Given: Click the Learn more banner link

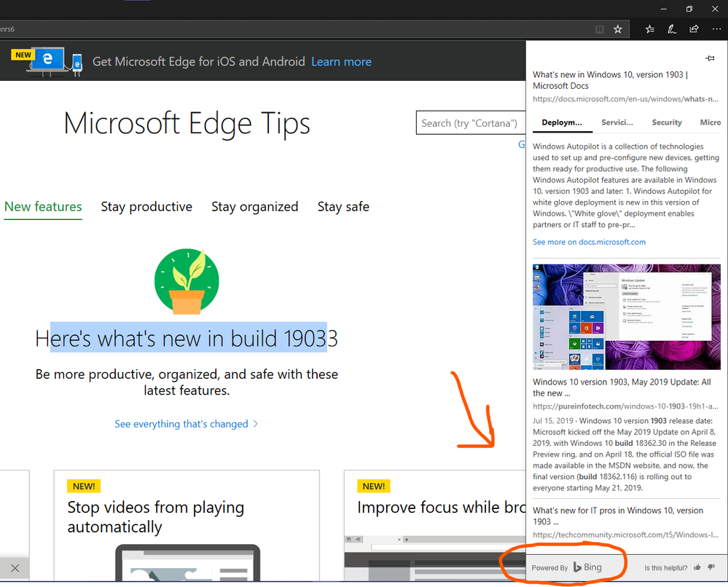Looking at the screenshot, I should tap(341, 62).
